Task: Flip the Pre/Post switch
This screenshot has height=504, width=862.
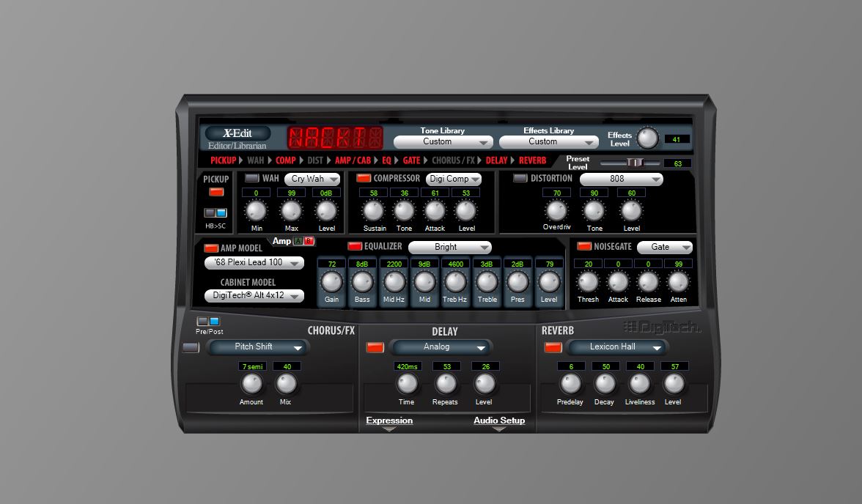Action: tap(208, 321)
